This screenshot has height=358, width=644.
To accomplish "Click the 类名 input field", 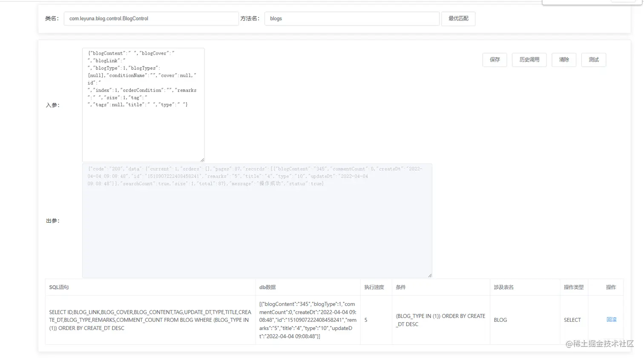I will tap(151, 19).
